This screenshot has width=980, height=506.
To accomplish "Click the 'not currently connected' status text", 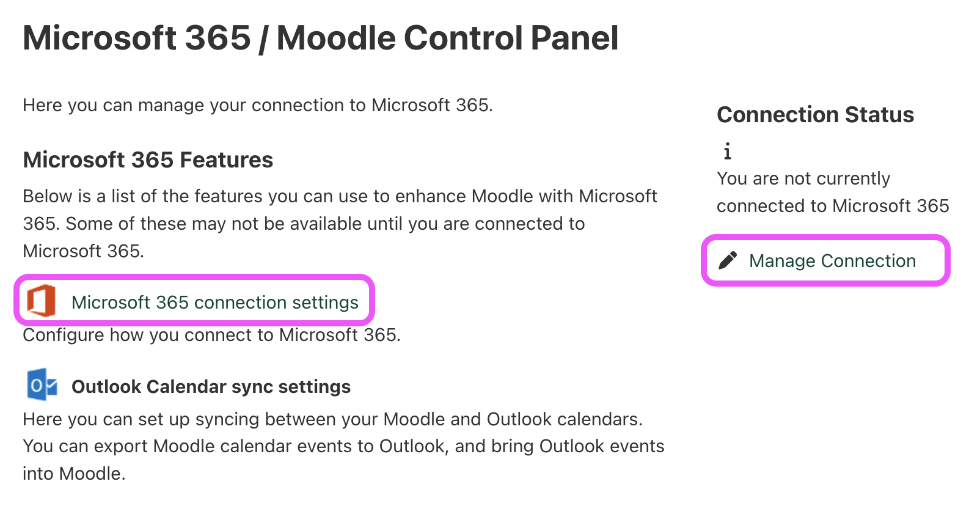I will pos(832,192).
